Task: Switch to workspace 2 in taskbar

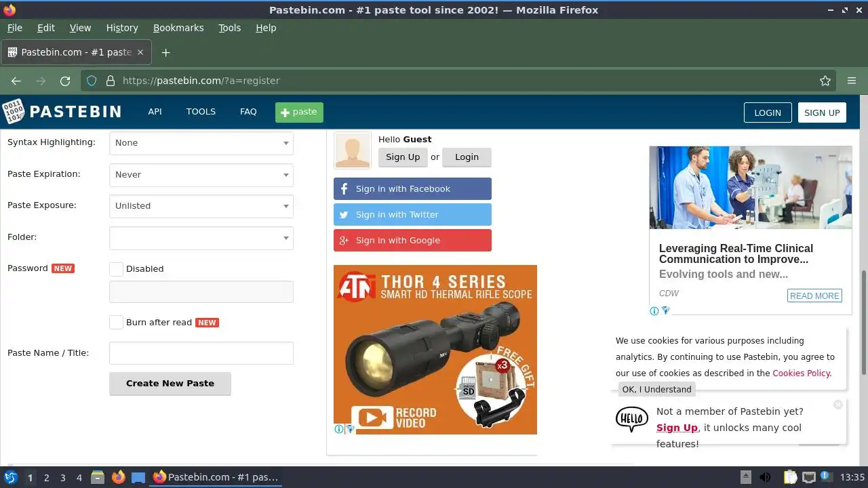Action: (x=47, y=477)
